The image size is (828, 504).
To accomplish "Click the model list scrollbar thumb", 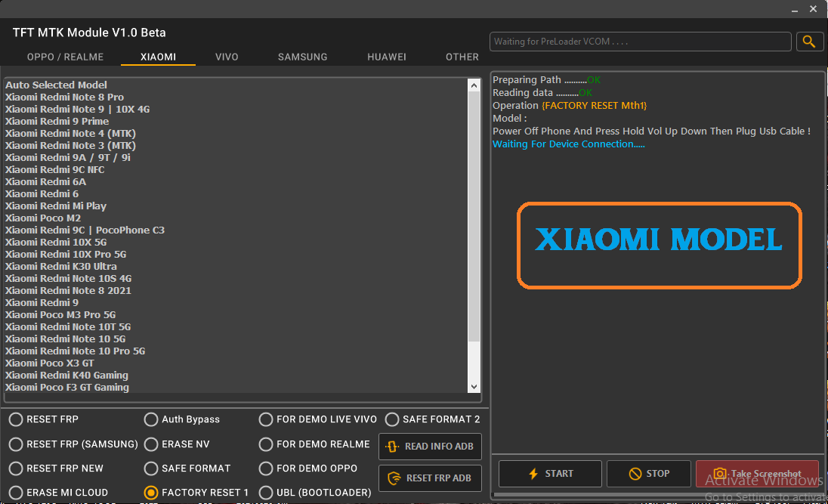I will (x=474, y=217).
